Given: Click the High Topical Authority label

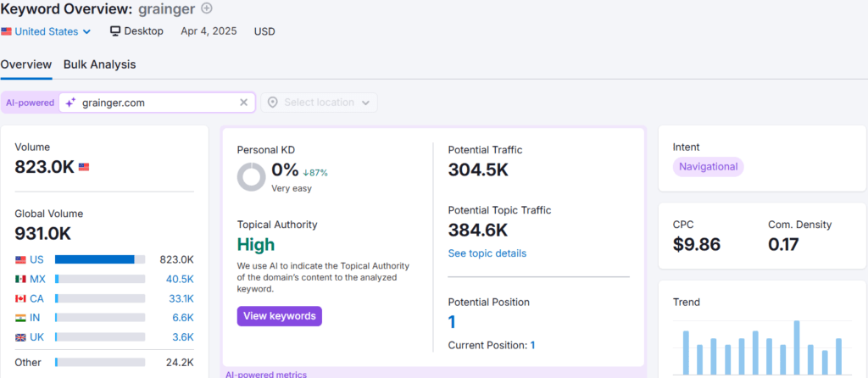Looking at the screenshot, I should coord(256,244).
